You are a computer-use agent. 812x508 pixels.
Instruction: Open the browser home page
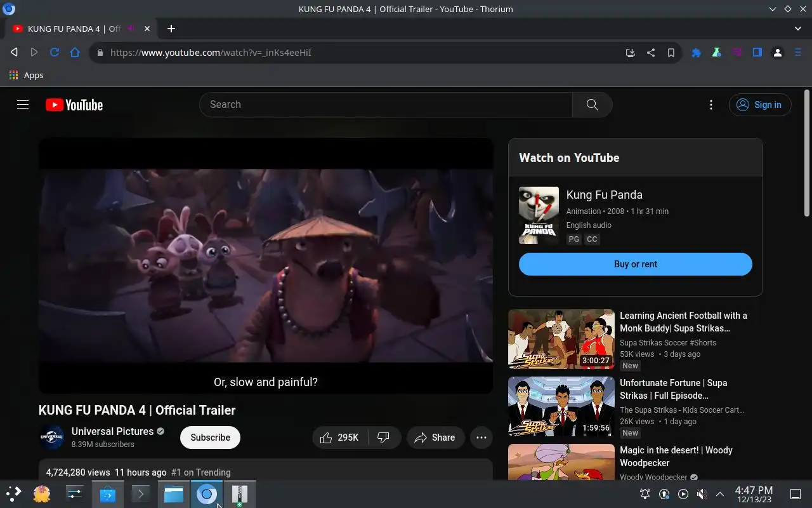(75, 53)
